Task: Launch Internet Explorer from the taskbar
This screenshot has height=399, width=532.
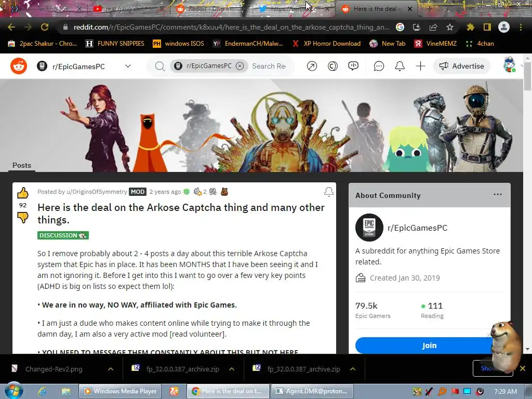Action: 42,391
